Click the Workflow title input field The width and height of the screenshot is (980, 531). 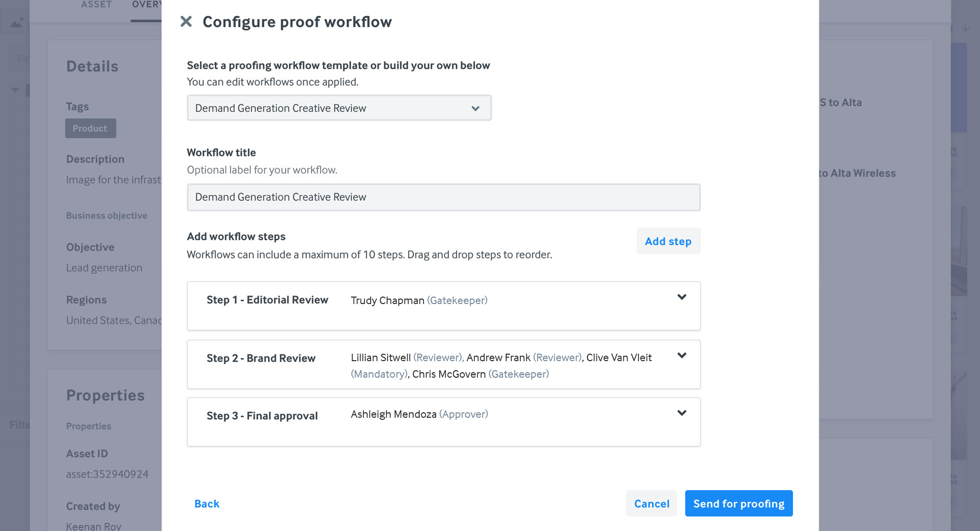(443, 197)
